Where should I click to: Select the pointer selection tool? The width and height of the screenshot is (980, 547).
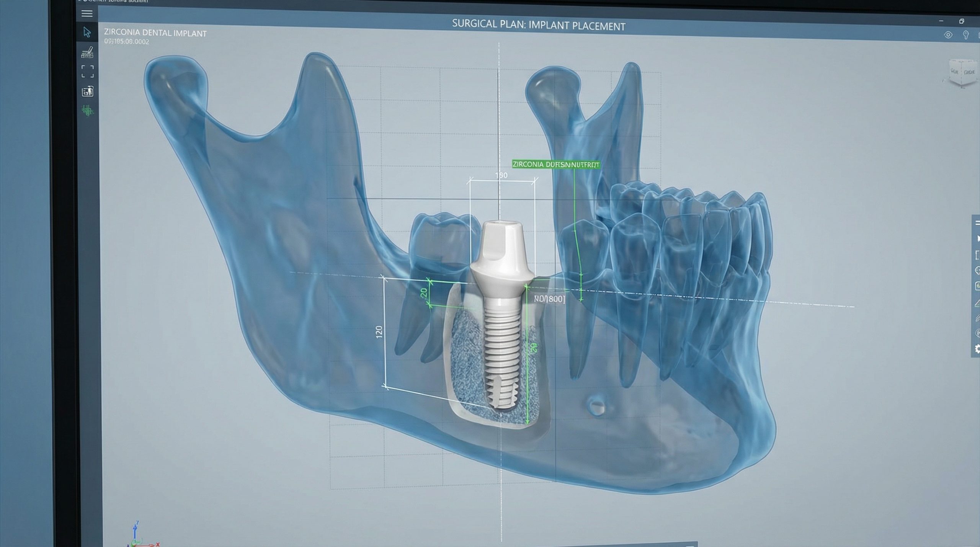[x=87, y=32]
